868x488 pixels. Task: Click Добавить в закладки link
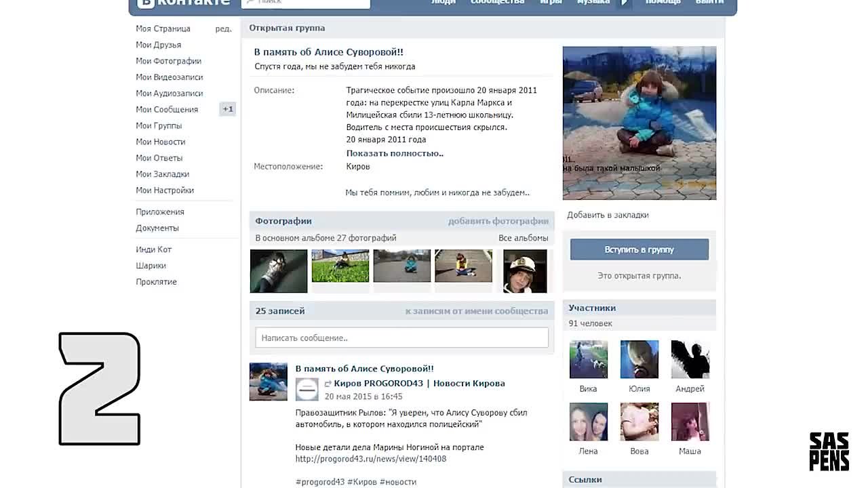(x=608, y=215)
